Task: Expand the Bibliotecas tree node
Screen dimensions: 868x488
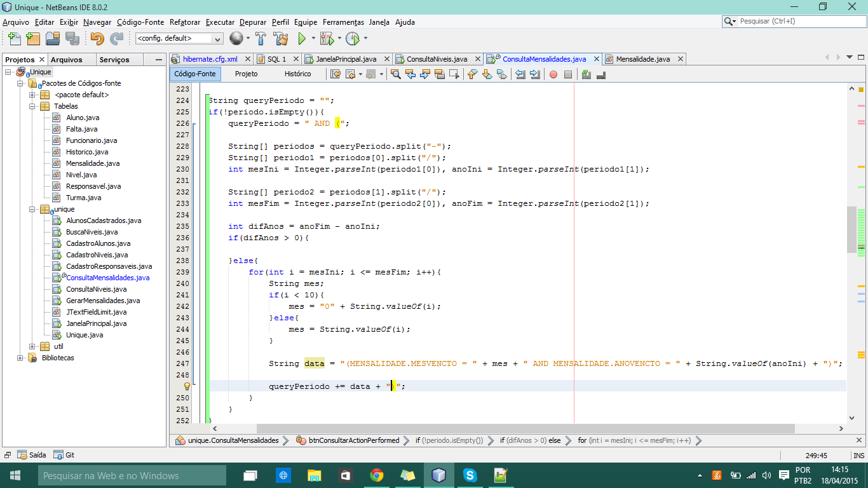Action: pos(20,358)
